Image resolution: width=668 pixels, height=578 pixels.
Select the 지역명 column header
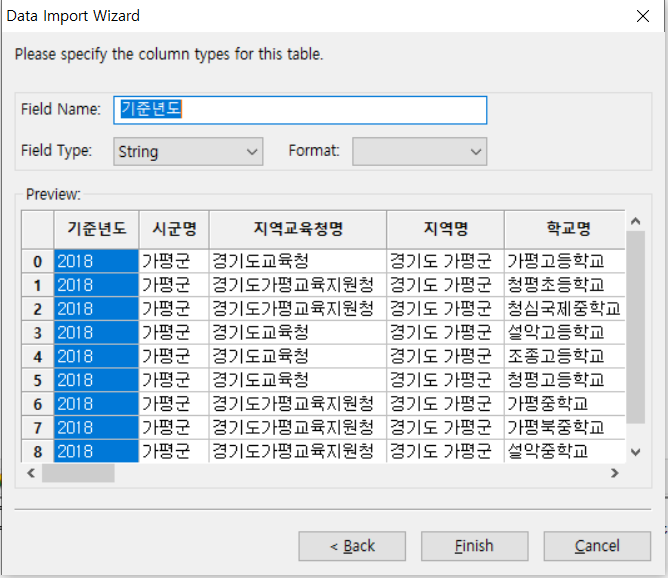[445, 229]
